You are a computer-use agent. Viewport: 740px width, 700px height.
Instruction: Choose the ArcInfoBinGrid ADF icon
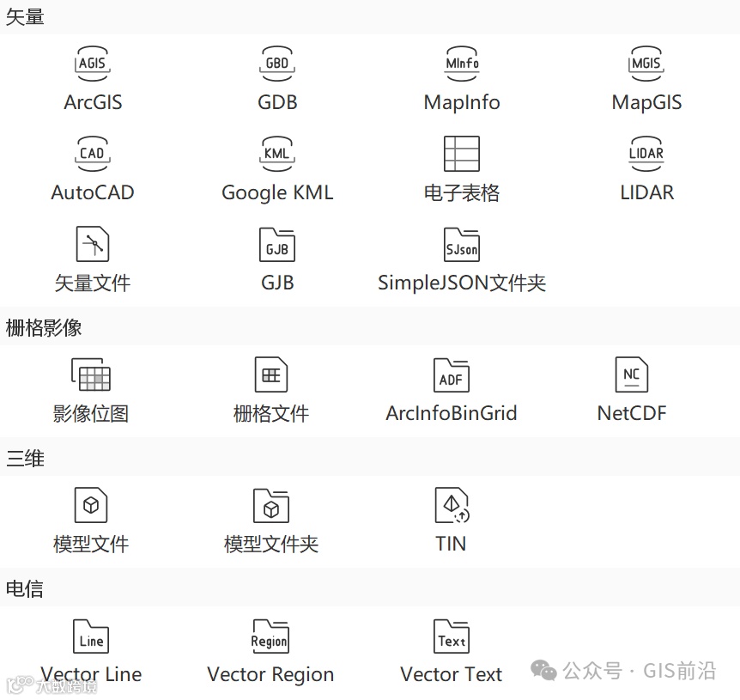point(452,374)
